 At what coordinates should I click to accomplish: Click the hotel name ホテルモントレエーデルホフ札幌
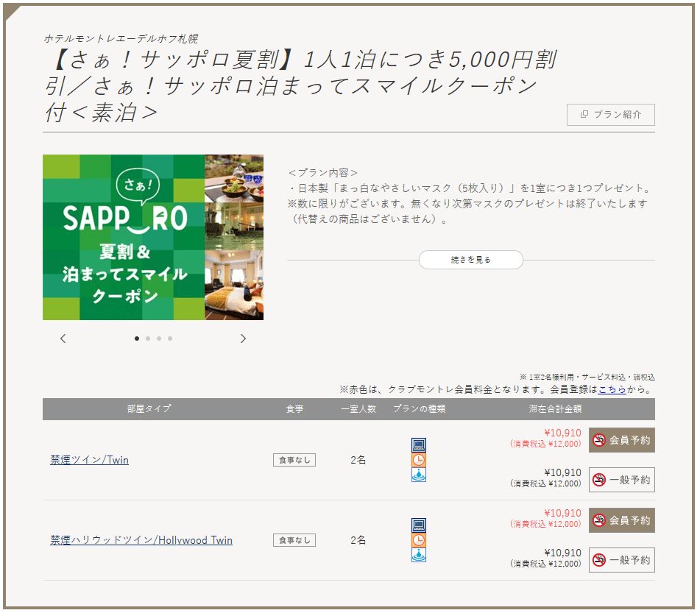(x=121, y=39)
